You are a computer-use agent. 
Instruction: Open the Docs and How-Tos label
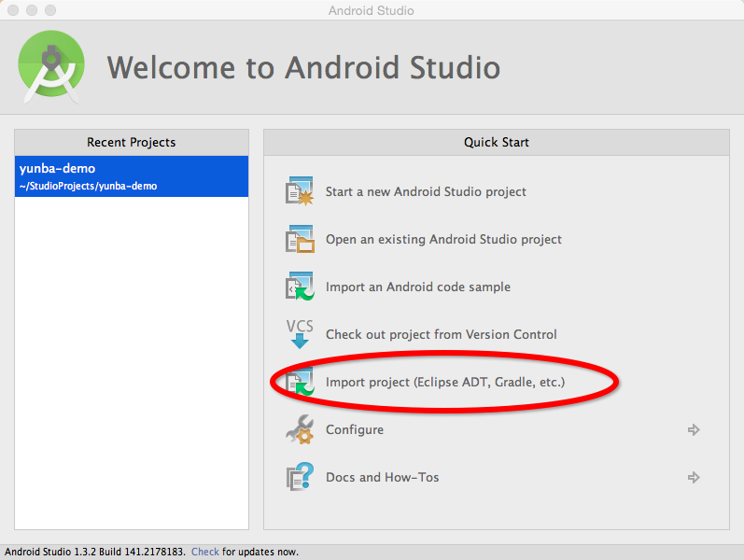click(x=382, y=477)
